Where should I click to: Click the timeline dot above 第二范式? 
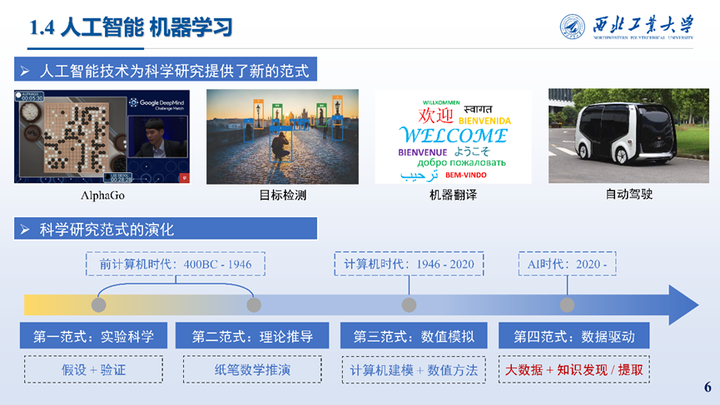tap(254, 305)
